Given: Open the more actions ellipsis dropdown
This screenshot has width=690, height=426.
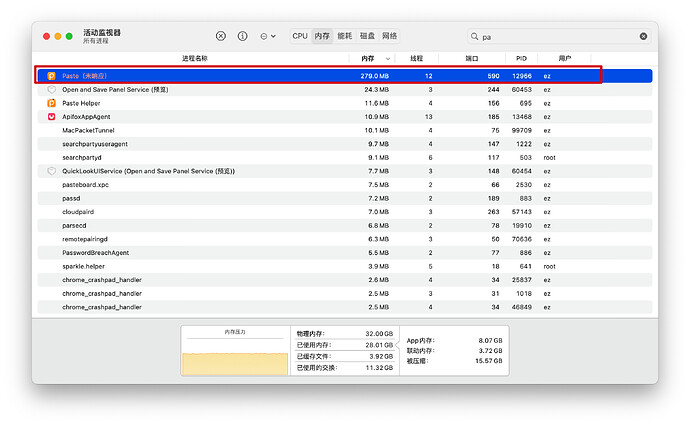Looking at the screenshot, I should coord(268,36).
